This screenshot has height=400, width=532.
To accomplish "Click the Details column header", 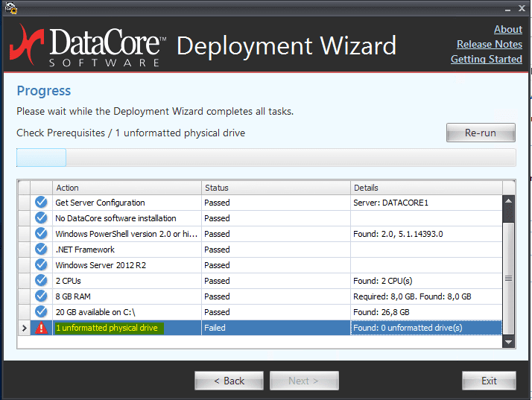I will click(426, 188).
